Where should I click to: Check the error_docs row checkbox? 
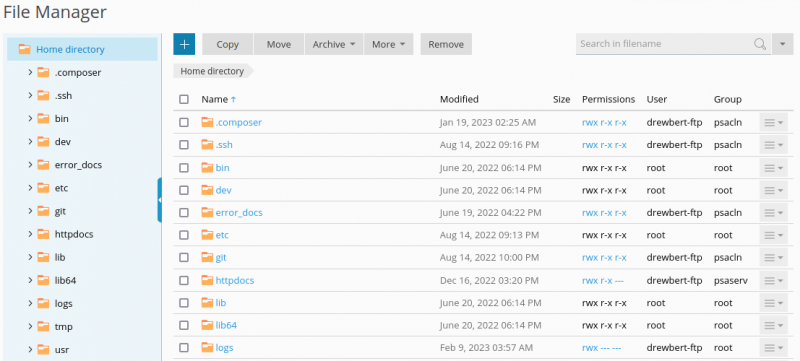pyautogui.click(x=184, y=213)
